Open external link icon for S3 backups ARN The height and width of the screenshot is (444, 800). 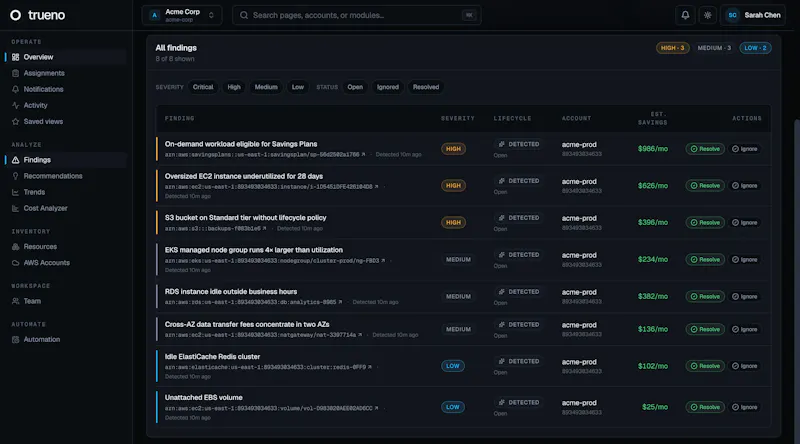[264, 229]
